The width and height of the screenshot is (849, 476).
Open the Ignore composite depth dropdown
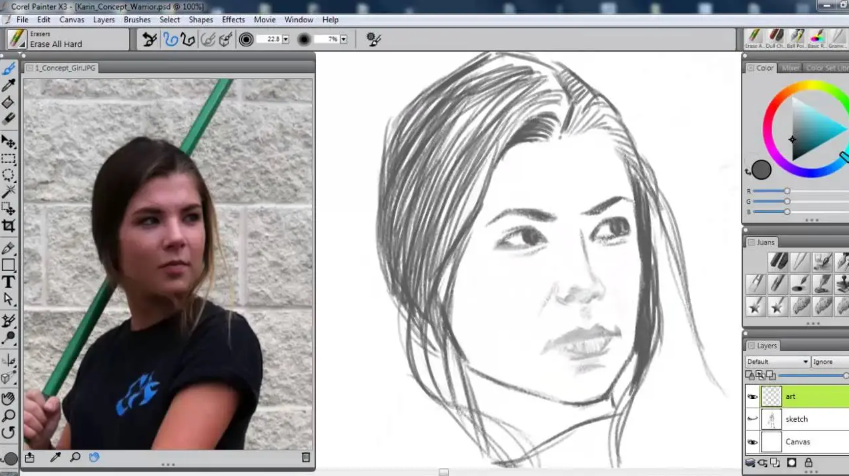click(830, 362)
